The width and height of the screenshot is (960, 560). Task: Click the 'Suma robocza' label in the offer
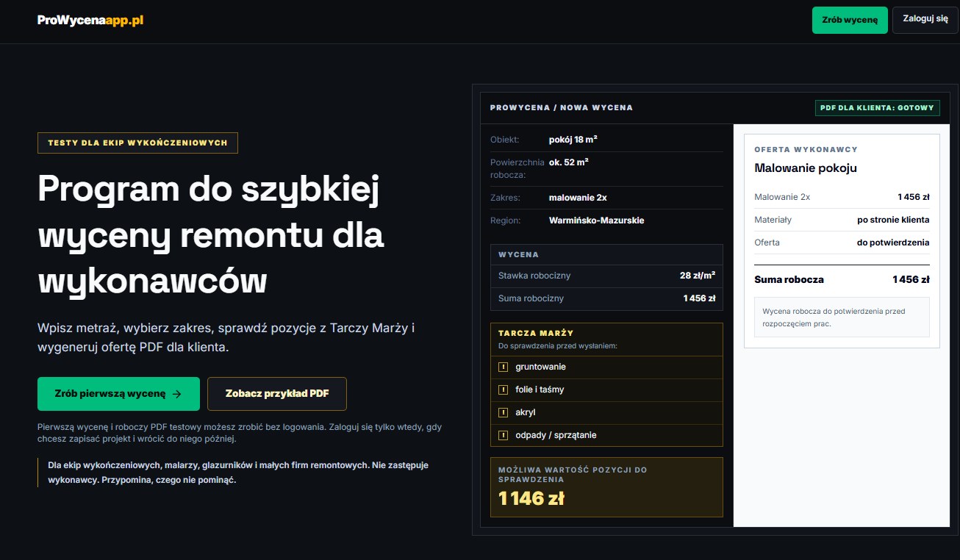click(x=789, y=279)
